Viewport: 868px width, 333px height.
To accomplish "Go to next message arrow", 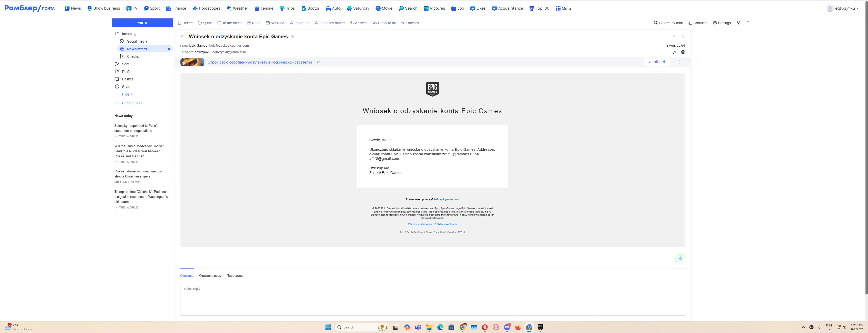I will [x=683, y=37].
